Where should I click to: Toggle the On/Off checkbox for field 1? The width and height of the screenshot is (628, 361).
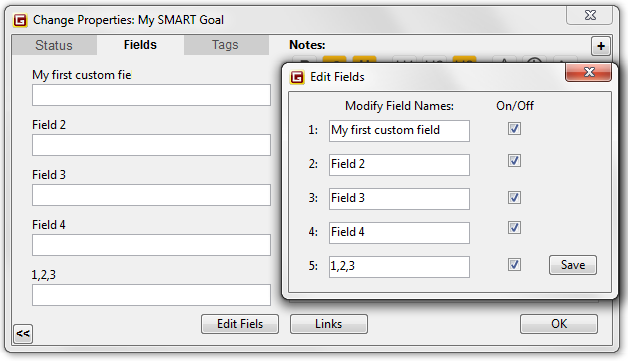(514, 129)
